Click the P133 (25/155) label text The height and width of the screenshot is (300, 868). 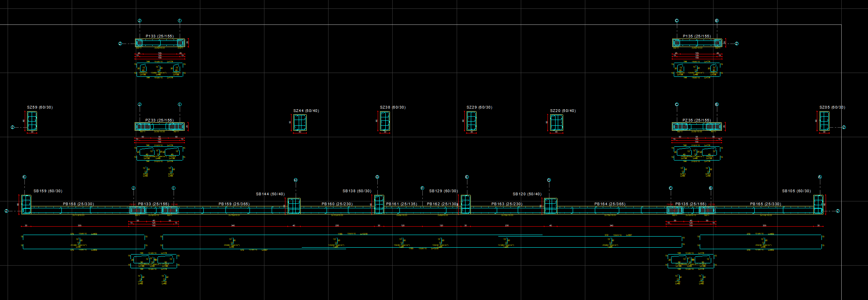pyautogui.click(x=159, y=36)
